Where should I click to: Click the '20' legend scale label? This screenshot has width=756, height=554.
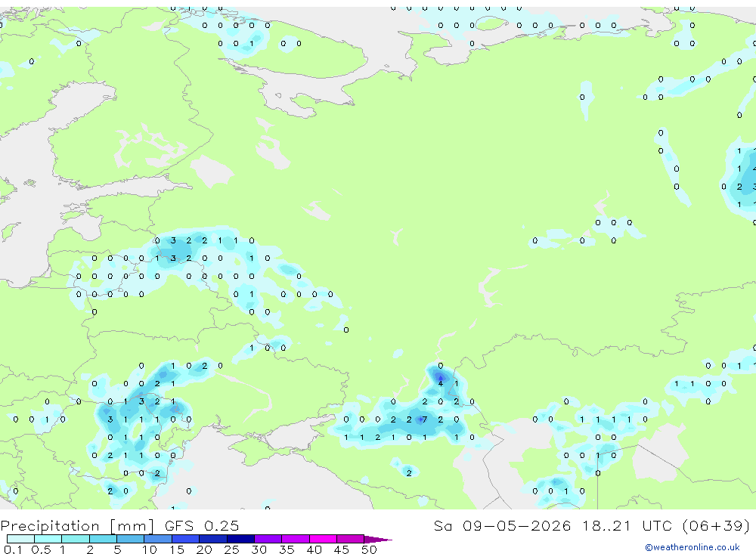click(x=204, y=549)
